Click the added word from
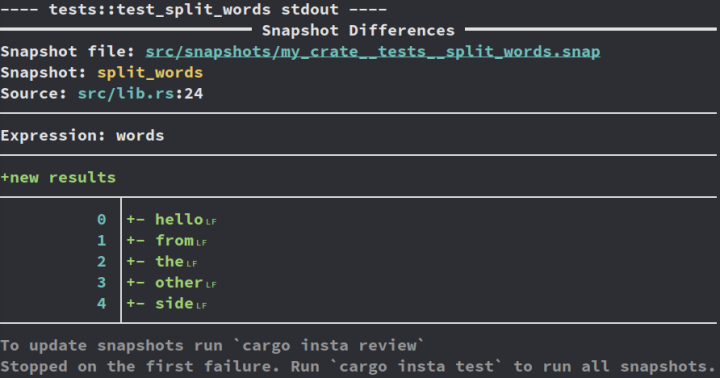 click(x=174, y=240)
